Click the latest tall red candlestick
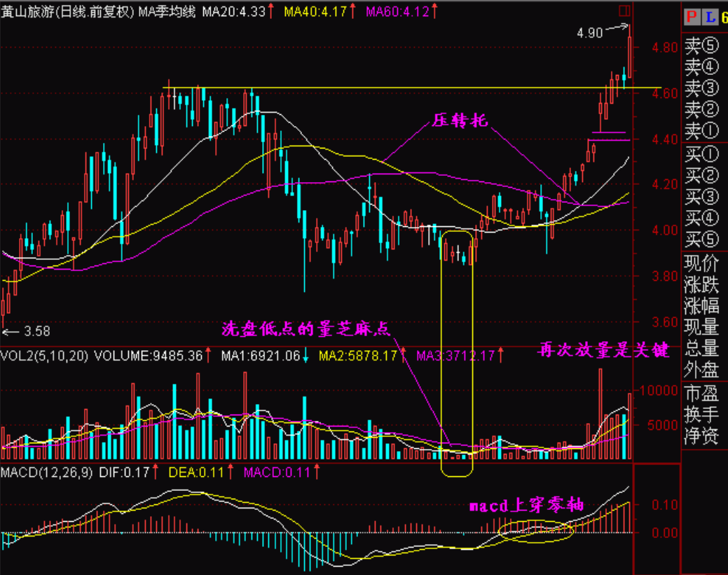This screenshot has width=728, height=575. (x=630, y=56)
